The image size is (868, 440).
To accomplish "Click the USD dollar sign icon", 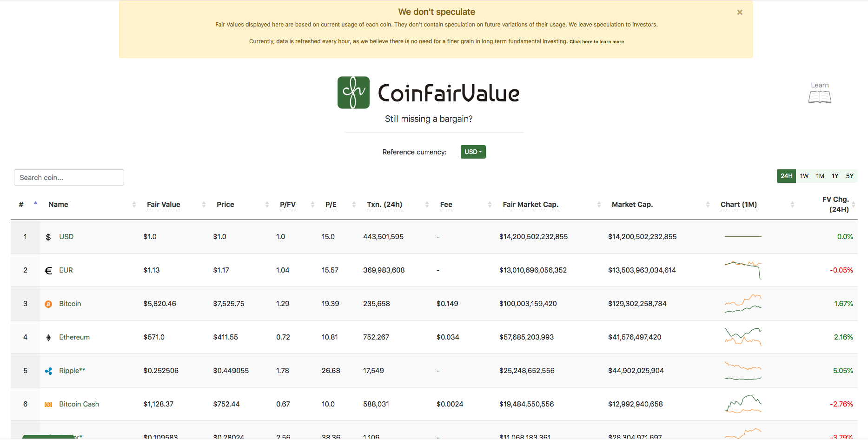I will [x=48, y=237].
